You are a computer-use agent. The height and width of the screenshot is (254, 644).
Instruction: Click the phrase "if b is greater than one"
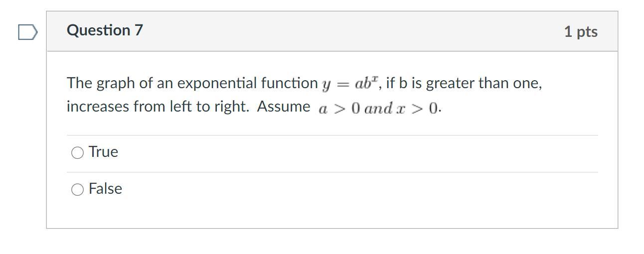(462, 83)
